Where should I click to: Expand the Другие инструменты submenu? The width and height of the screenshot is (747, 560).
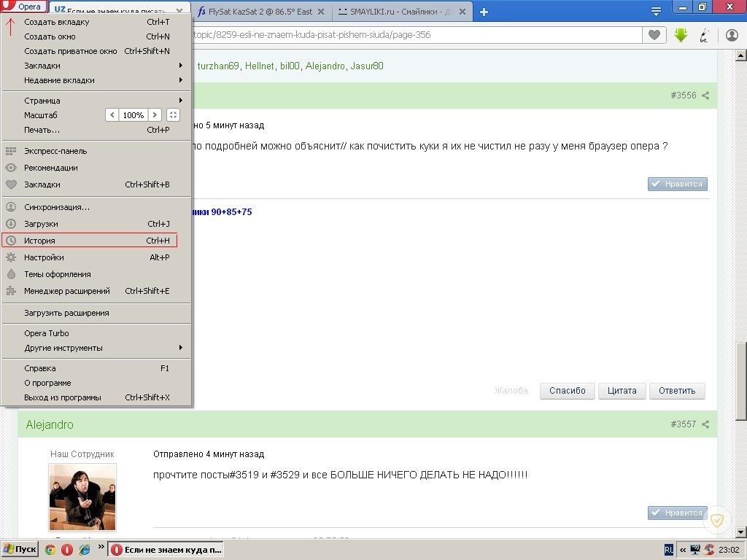181,348
